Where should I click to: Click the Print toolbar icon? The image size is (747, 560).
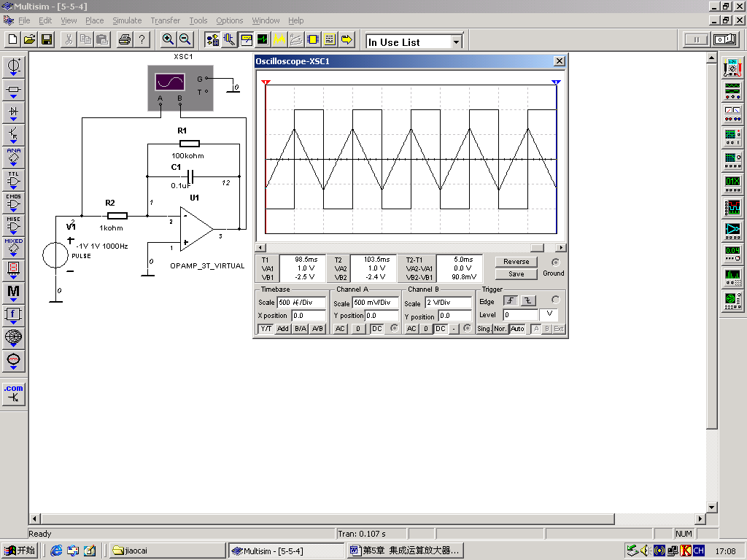tap(125, 39)
